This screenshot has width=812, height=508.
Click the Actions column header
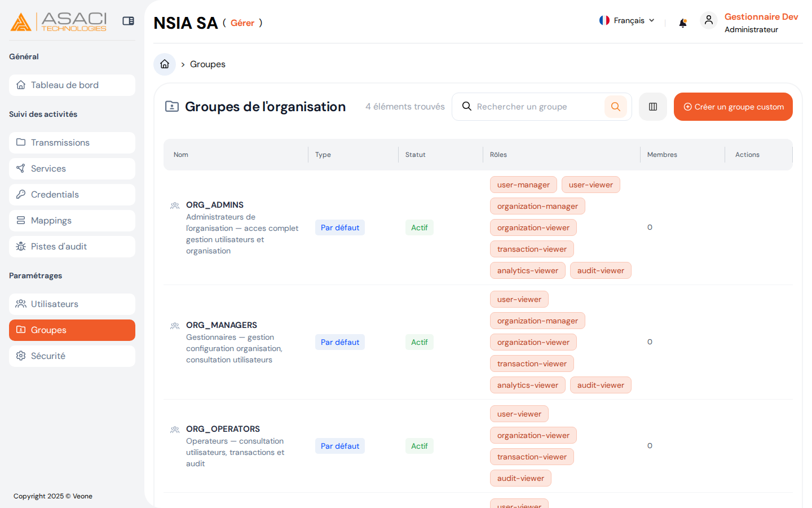coord(747,155)
